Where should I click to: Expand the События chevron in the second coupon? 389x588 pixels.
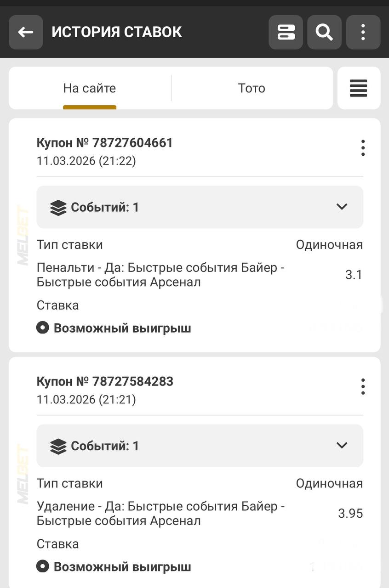[x=342, y=446]
